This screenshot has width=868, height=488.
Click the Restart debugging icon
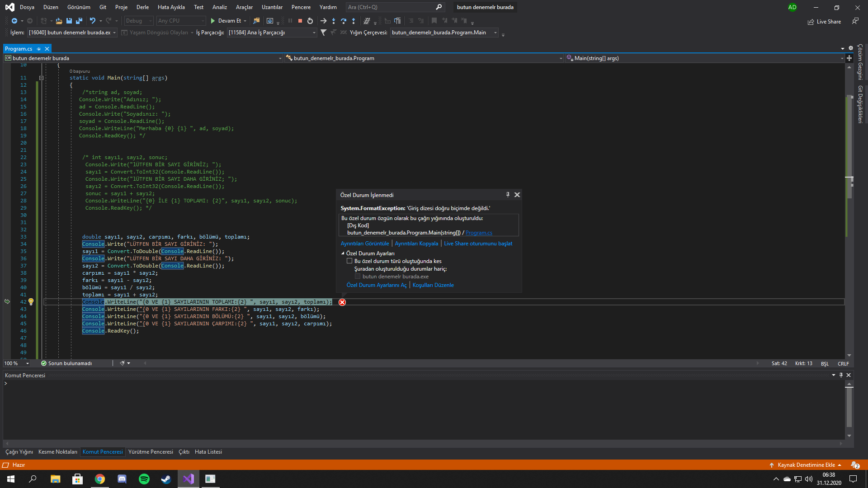point(310,21)
